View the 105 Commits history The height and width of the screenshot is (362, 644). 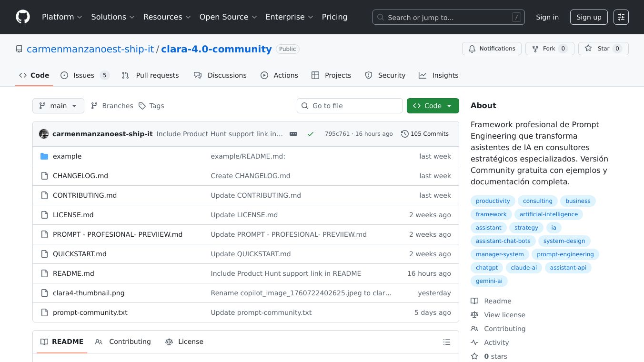(x=425, y=134)
